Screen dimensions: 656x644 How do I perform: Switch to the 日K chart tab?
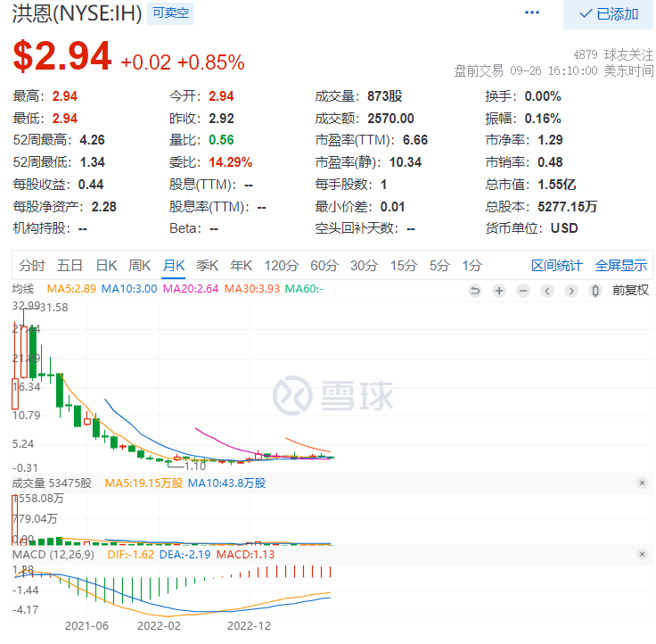pyautogui.click(x=106, y=266)
